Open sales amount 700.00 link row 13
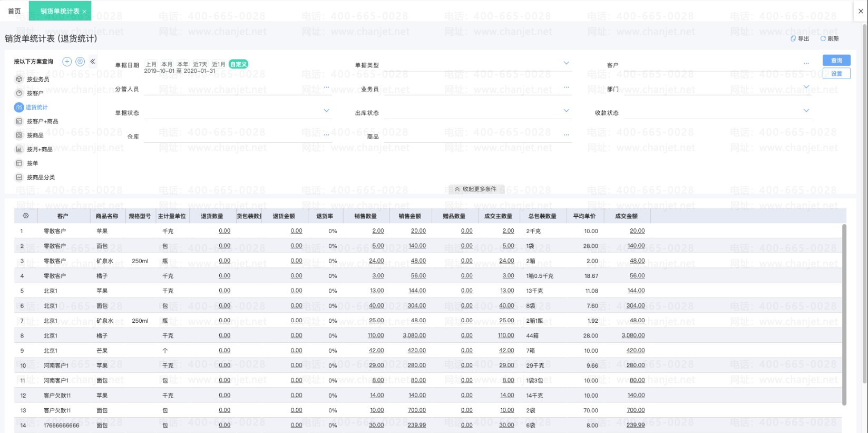The image size is (868, 433). coord(417,410)
